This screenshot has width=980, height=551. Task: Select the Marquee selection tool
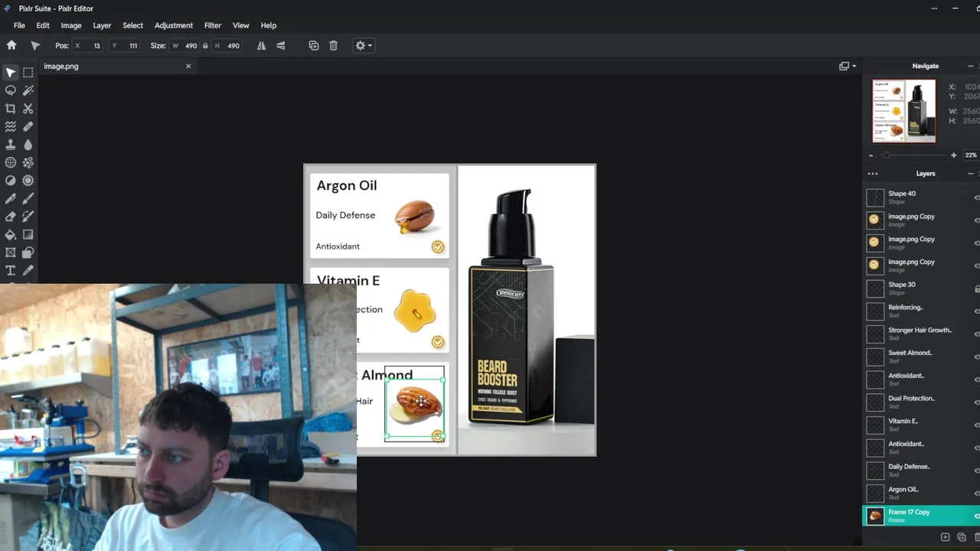click(28, 73)
